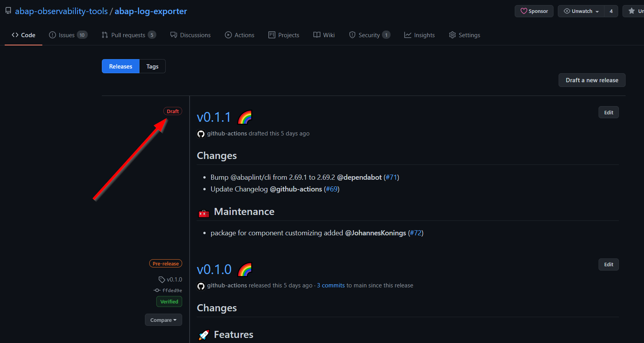Viewport: 644px width, 343px height.
Task: Click the v0.1.0 tag icon
Action: tap(162, 280)
